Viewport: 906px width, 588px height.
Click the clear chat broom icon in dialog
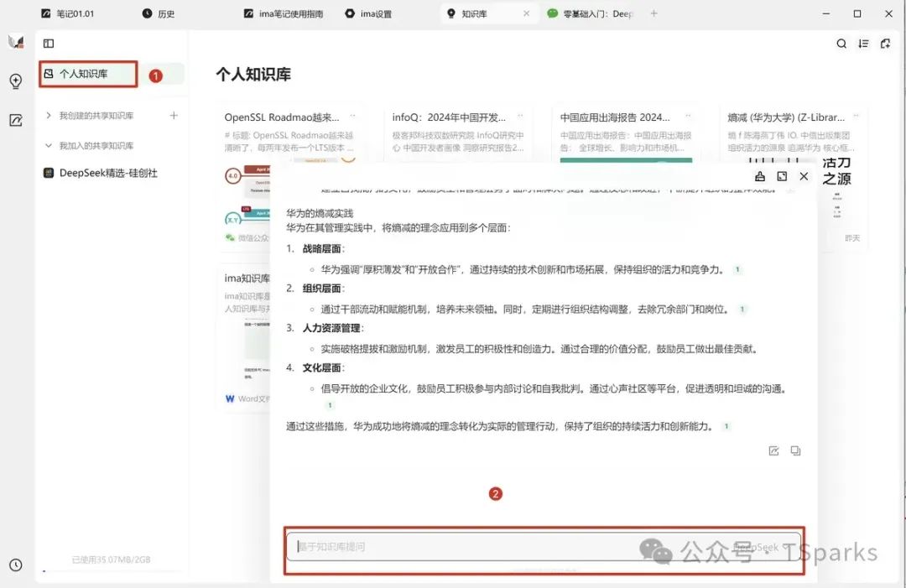point(760,176)
